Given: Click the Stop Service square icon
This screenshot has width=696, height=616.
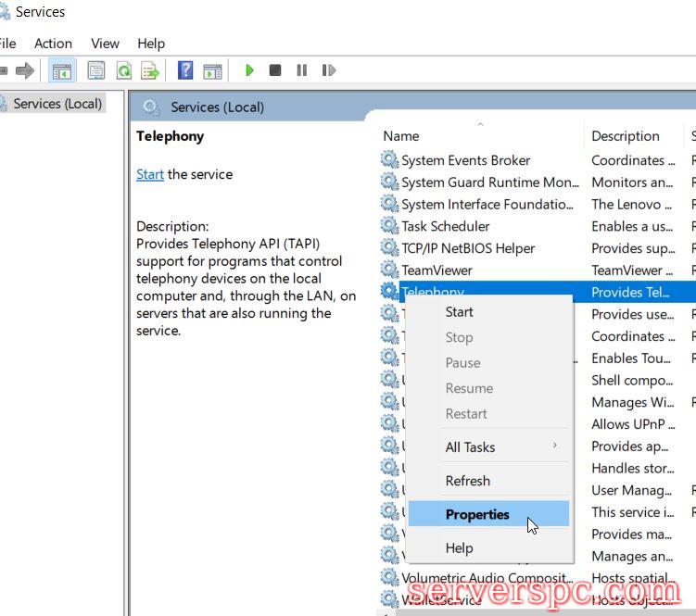Looking at the screenshot, I should click(x=275, y=70).
